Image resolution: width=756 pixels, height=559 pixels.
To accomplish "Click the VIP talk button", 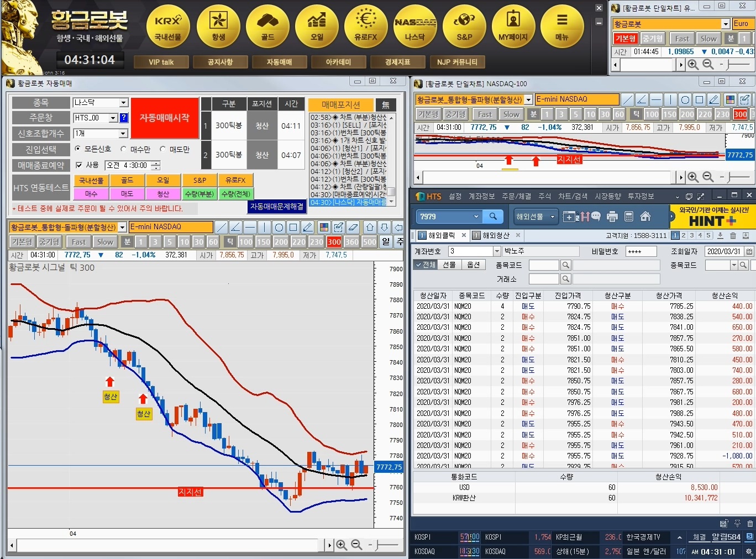I will pyautogui.click(x=161, y=62).
